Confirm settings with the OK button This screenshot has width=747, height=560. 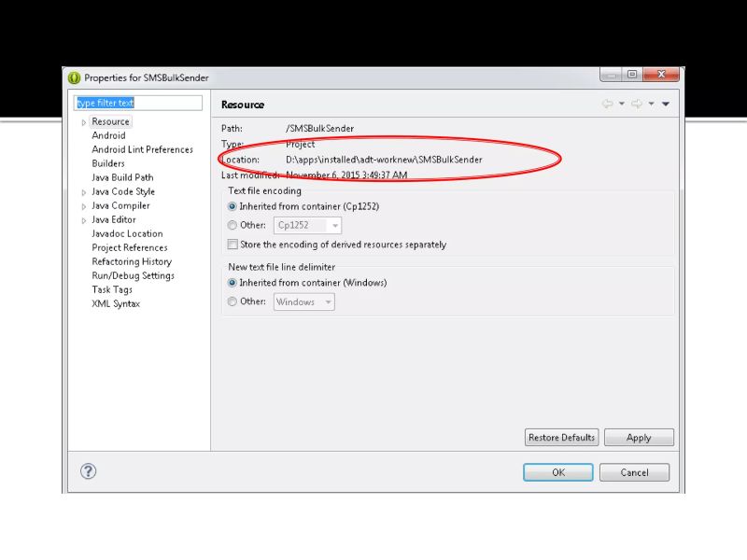click(557, 472)
